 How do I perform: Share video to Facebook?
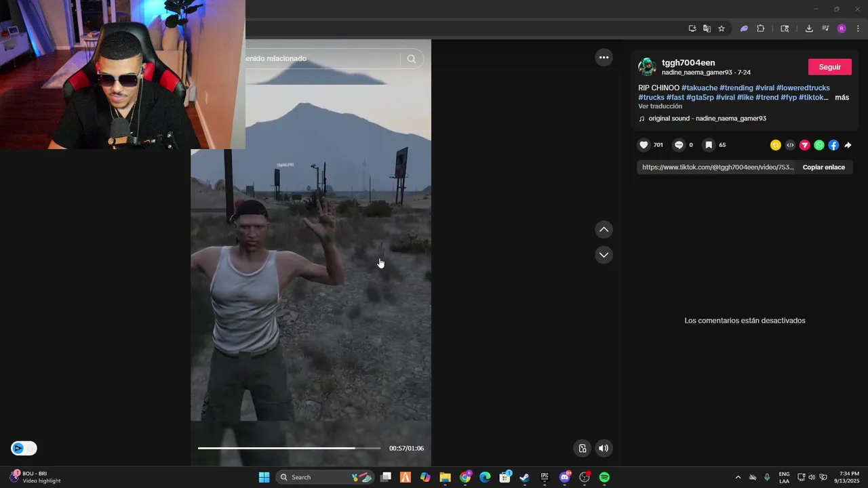coord(833,145)
